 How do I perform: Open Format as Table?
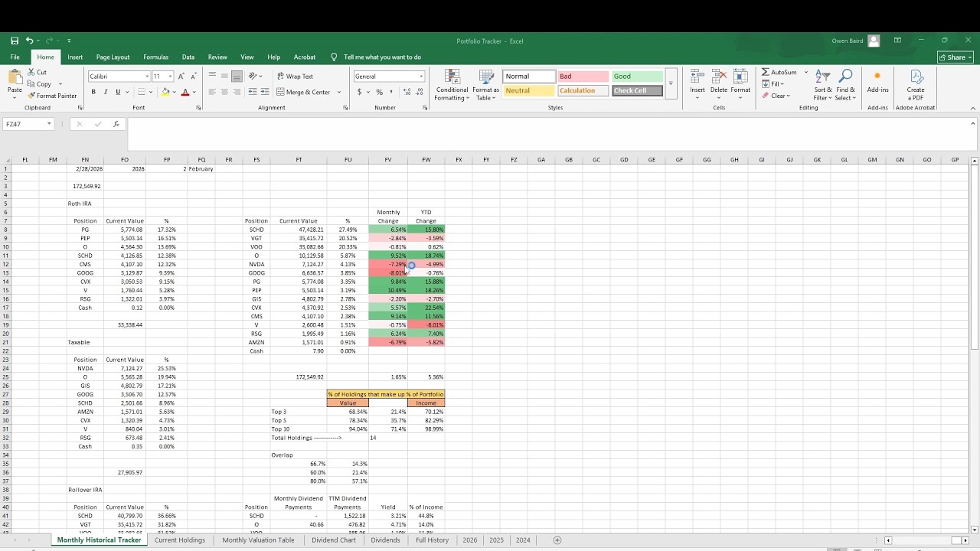click(x=486, y=85)
